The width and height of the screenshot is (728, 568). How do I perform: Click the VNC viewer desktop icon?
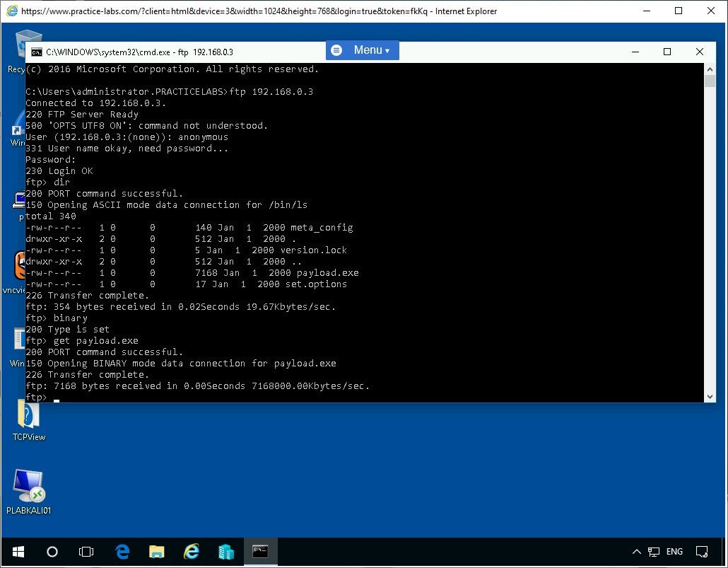click(x=14, y=272)
